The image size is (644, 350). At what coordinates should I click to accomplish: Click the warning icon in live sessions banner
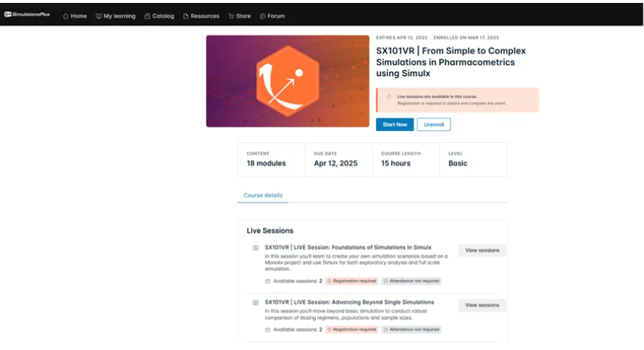click(x=389, y=97)
